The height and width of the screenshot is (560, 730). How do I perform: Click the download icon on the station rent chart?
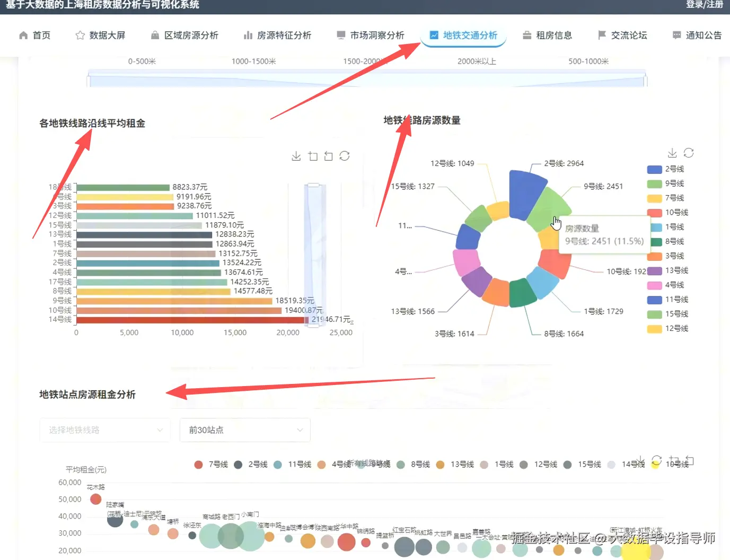coord(640,460)
